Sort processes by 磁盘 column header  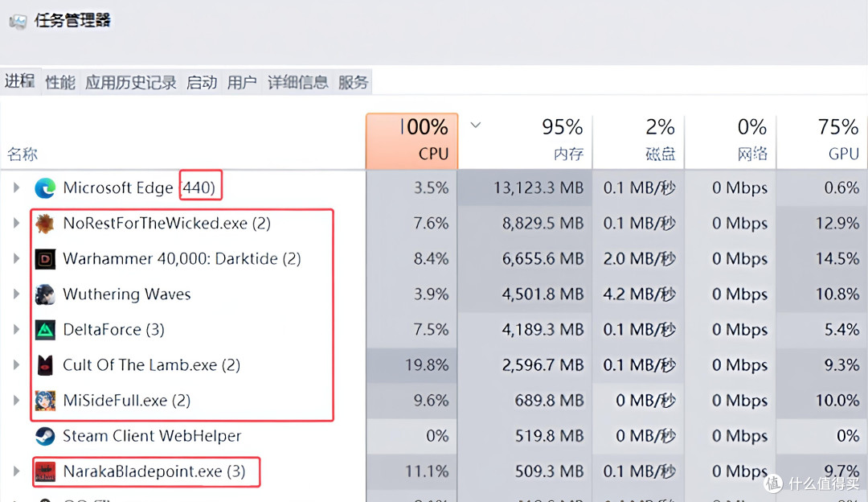[638, 142]
